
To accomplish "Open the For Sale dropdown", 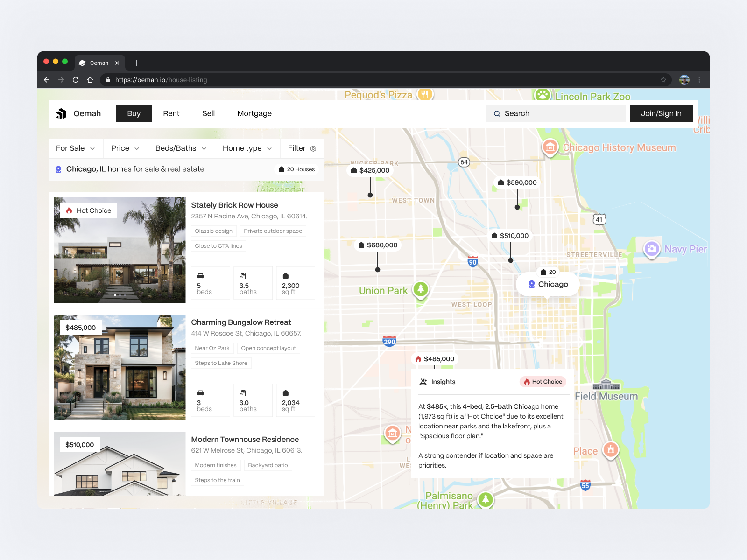I will [75, 148].
